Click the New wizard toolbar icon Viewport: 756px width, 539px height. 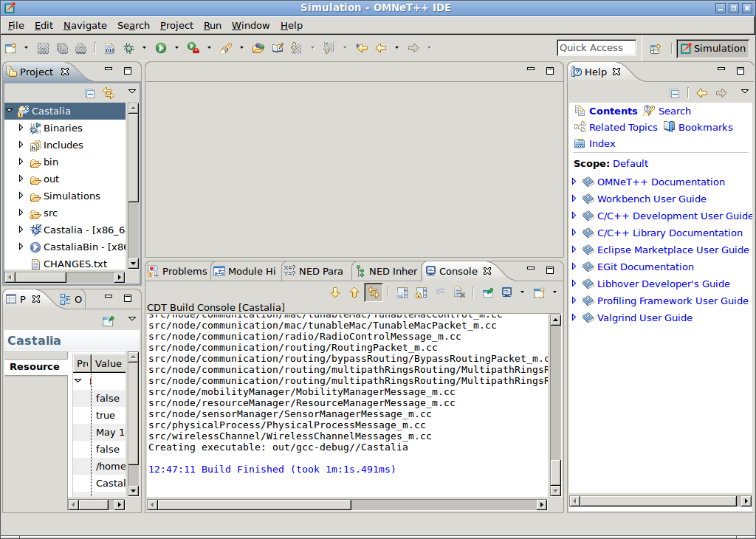point(11,48)
